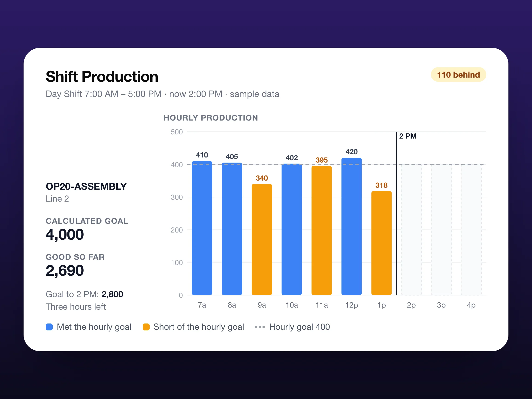Click the 'Day Shift 7:00 AM – 5:00 PM' subtitle
Viewport: 532px width, 399px height.
pyautogui.click(x=104, y=94)
